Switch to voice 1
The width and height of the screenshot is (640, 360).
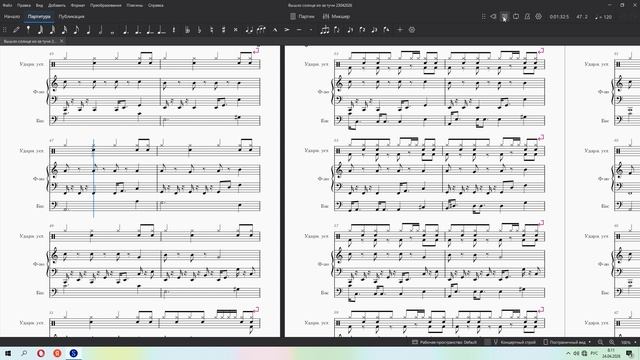tap(350, 29)
